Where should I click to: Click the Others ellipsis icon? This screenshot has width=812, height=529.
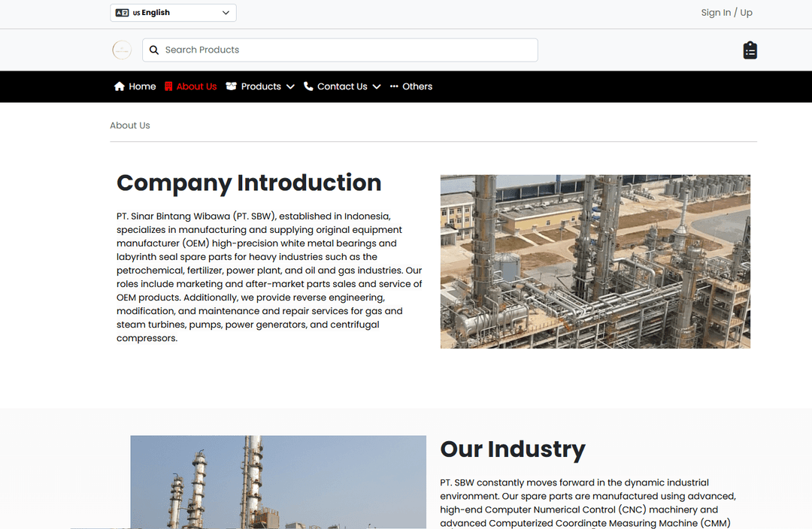(394, 86)
